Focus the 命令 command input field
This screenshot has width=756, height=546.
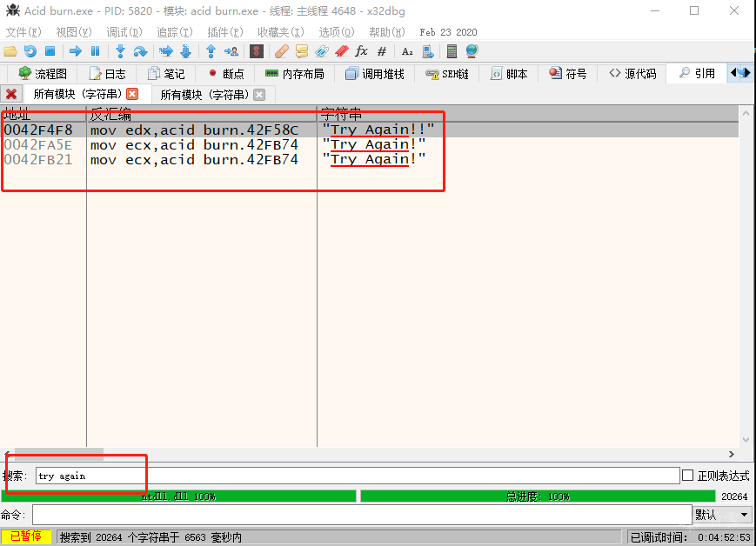[362, 515]
